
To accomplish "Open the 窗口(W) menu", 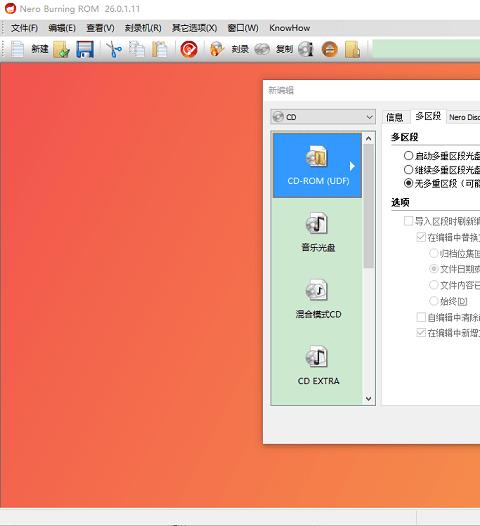I will point(243,28).
